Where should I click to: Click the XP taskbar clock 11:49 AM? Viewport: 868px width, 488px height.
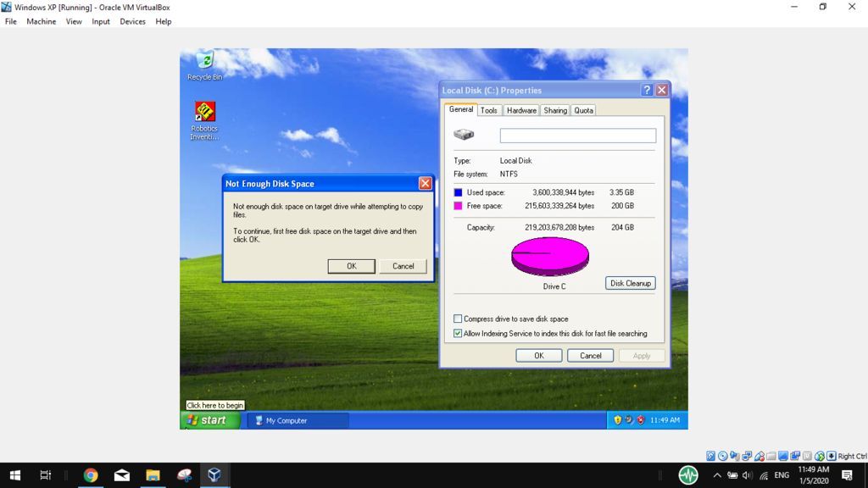(x=665, y=420)
